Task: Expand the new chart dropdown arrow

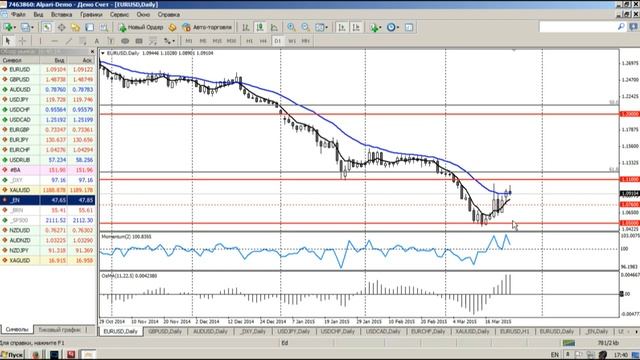Action: 15,27
